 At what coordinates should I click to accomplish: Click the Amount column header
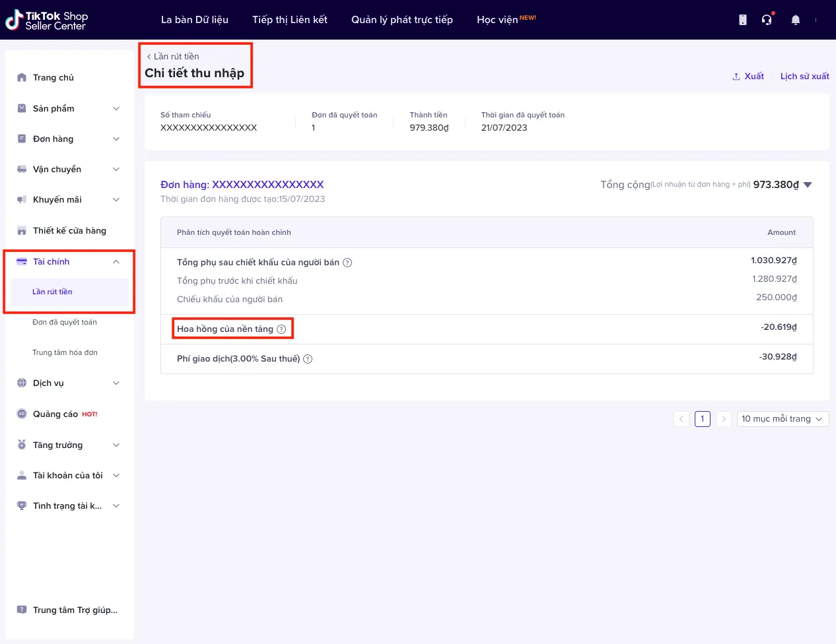tap(782, 232)
